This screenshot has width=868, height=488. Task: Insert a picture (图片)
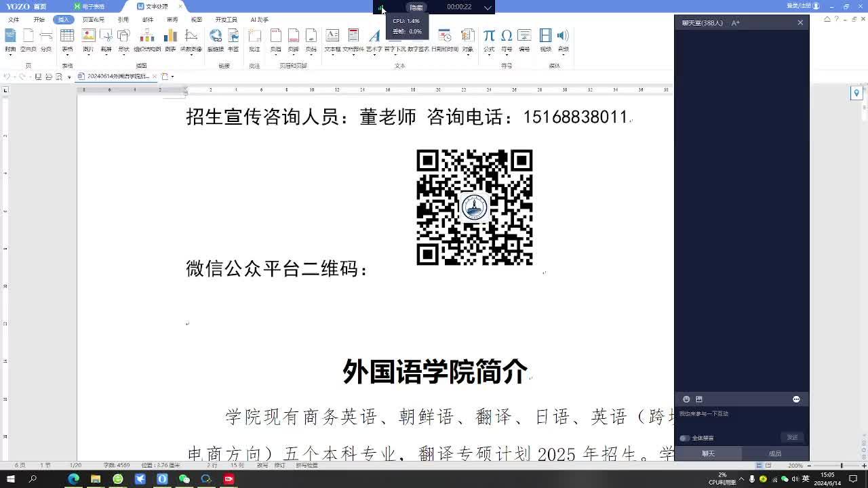(88, 39)
